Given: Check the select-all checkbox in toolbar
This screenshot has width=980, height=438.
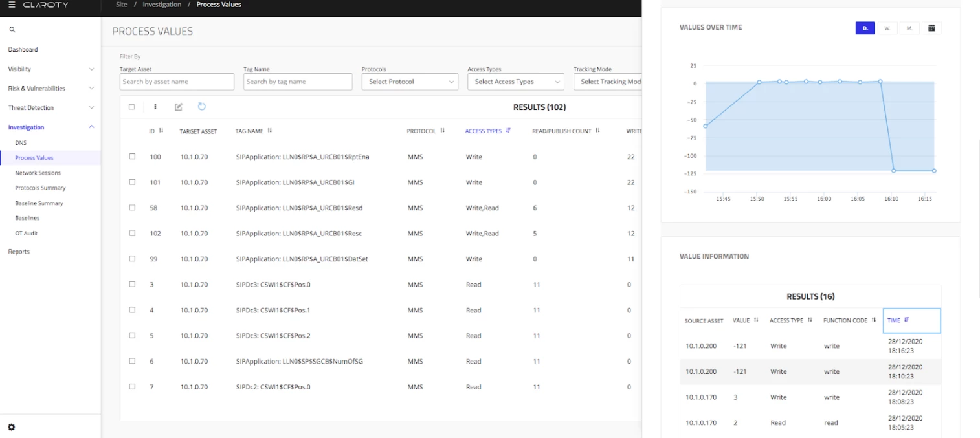Looking at the screenshot, I should coord(132,107).
